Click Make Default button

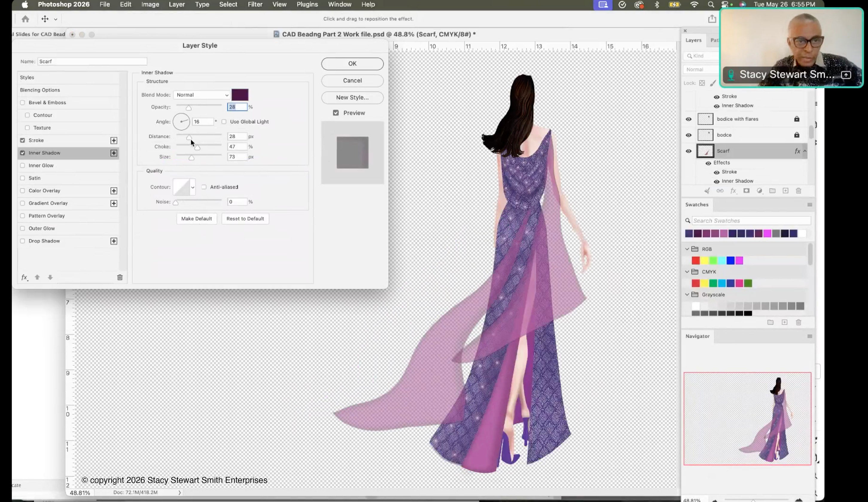point(197,219)
